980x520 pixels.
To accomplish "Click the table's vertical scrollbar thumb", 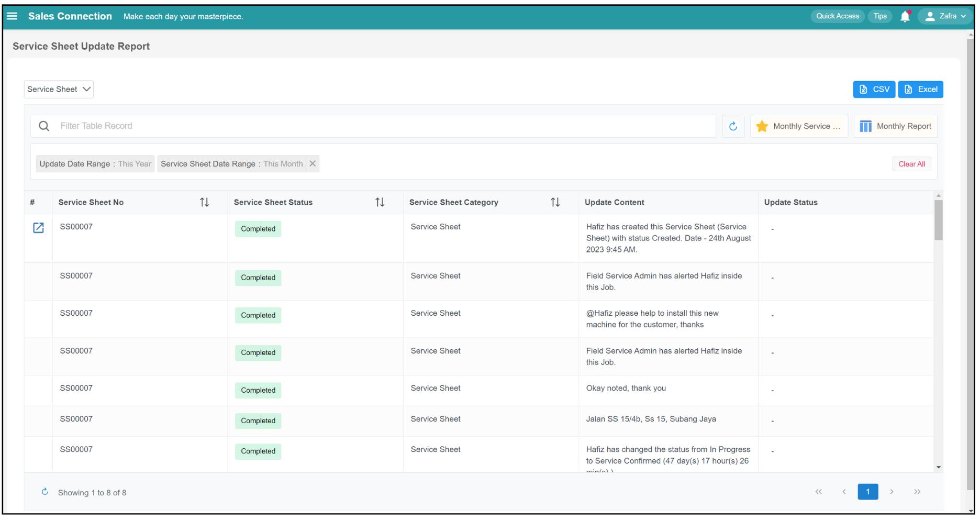I will 938,220.
